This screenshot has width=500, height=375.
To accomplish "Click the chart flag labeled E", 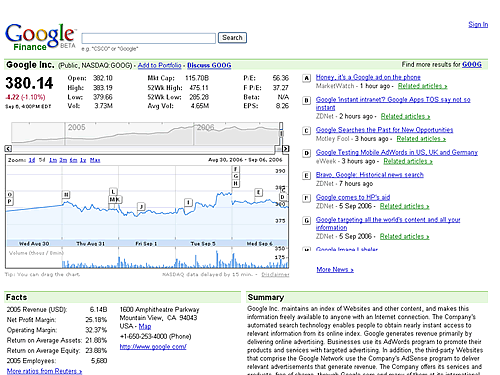I will (258, 192).
